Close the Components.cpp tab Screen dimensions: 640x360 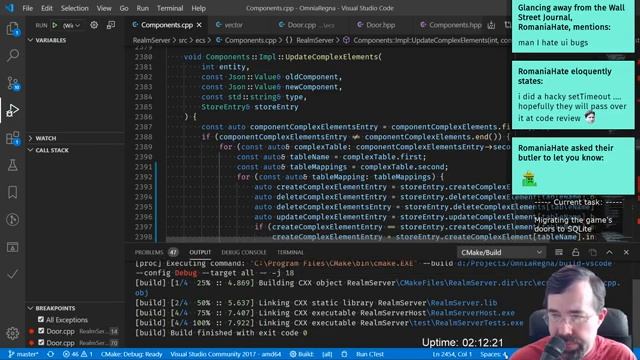(x=199, y=25)
